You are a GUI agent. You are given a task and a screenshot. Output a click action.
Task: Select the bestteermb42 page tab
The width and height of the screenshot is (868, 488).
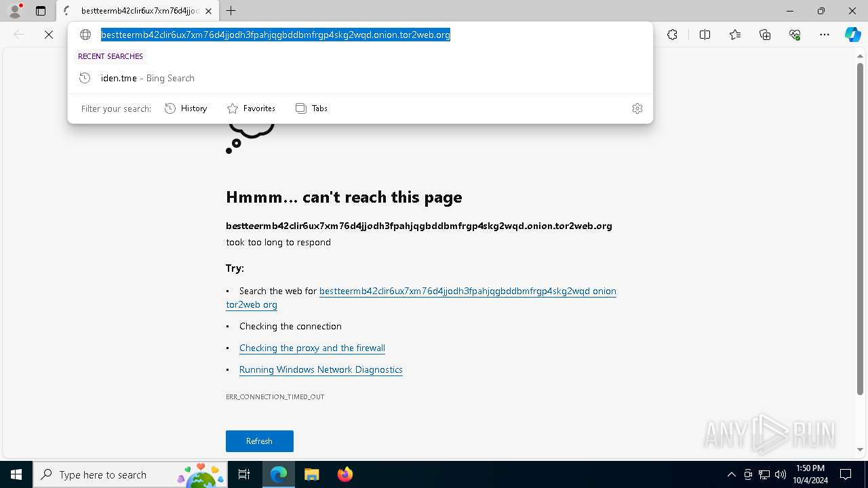click(x=137, y=11)
